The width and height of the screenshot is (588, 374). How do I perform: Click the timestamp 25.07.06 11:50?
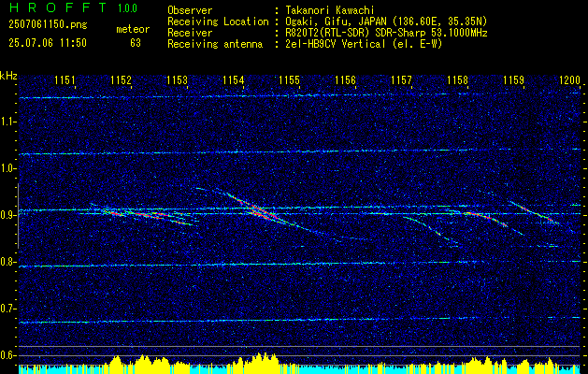coord(48,43)
